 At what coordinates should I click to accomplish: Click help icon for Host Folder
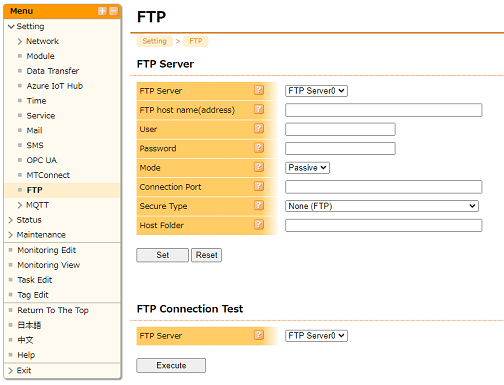[x=259, y=225]
